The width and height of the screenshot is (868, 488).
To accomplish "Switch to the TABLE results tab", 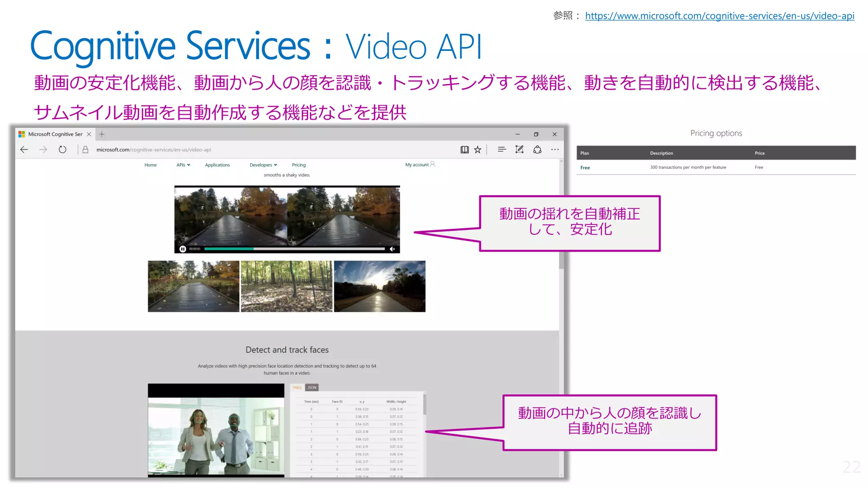I will click(x=297, y=388).
